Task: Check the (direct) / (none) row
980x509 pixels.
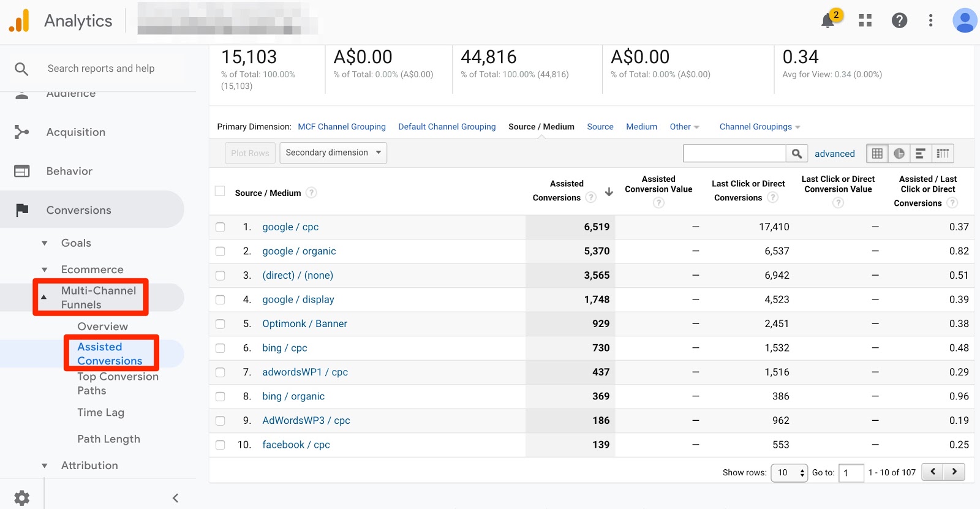Action: (x=220, y=276)
